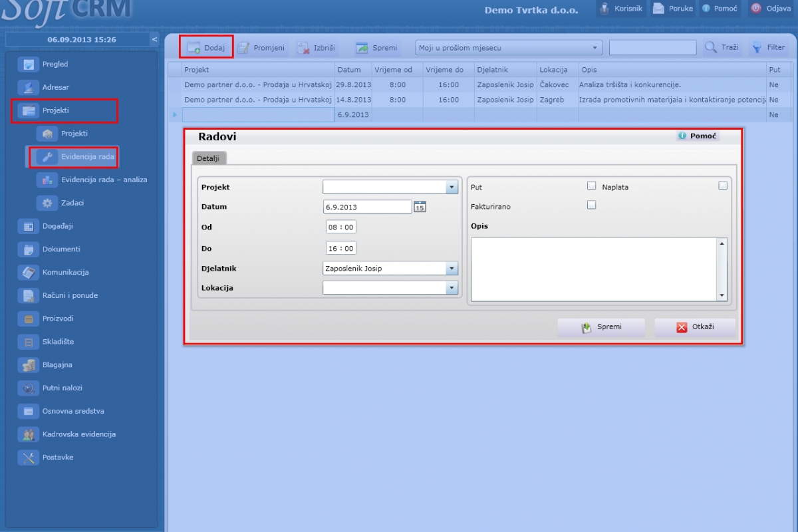Click the Lokacija column header
798x532 pixels.
557,69
